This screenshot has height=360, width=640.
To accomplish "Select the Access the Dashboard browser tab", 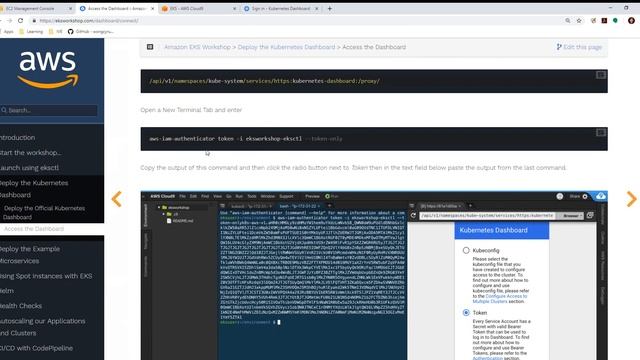I will tap(116, 8).
